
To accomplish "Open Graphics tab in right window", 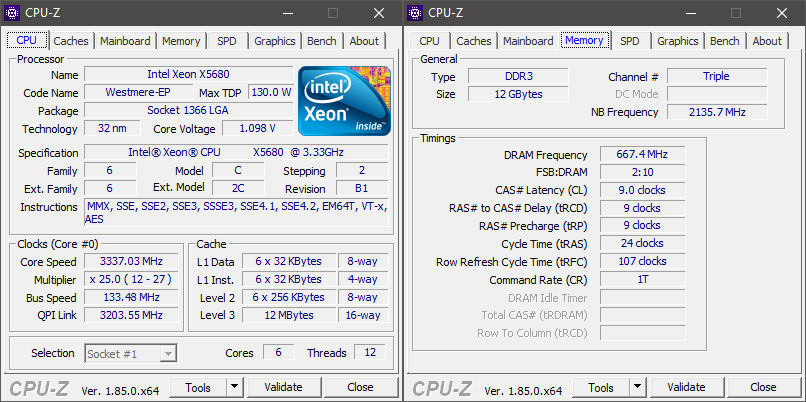I will (678, 41).
